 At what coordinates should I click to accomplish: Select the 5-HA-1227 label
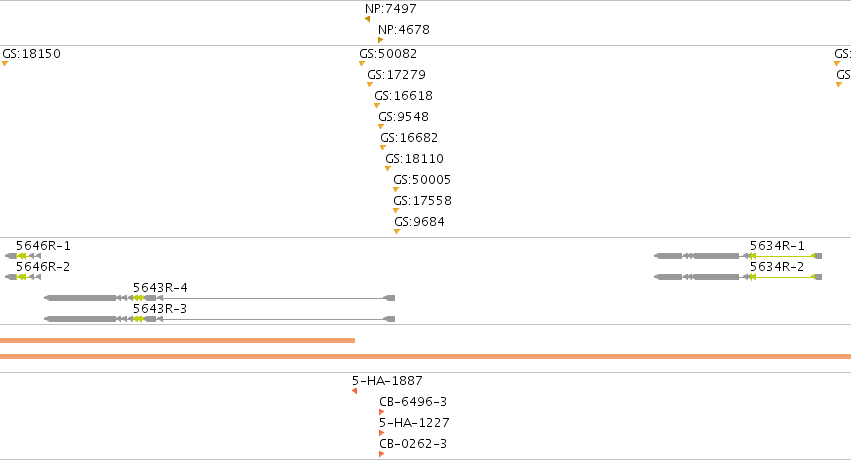click(414, 423)
